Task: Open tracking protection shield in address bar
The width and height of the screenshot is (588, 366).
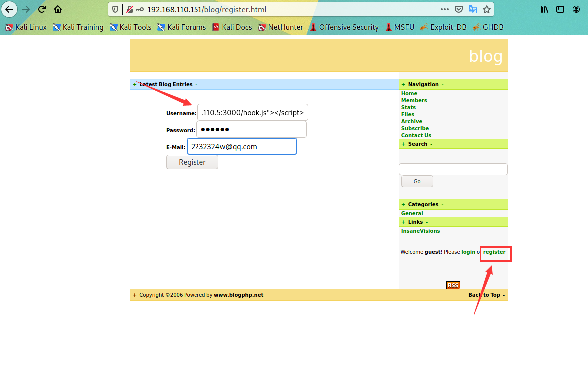Action: [x=116, y=10]
